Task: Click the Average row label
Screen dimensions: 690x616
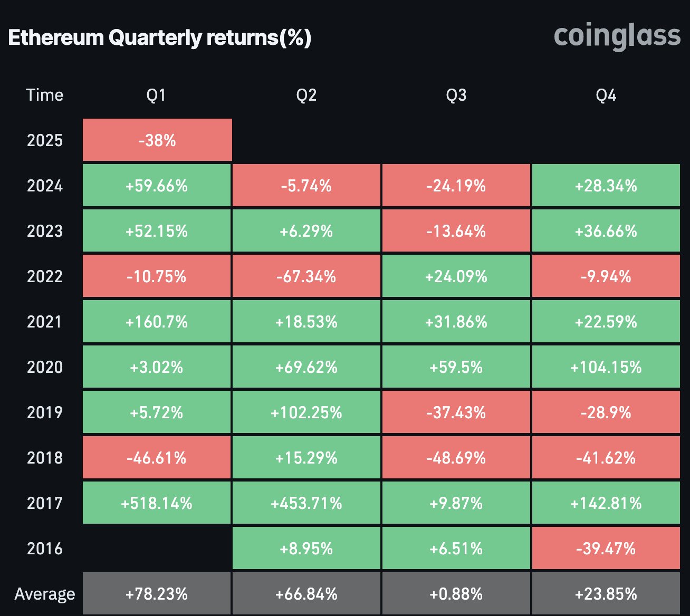Action: coord(45,594)
